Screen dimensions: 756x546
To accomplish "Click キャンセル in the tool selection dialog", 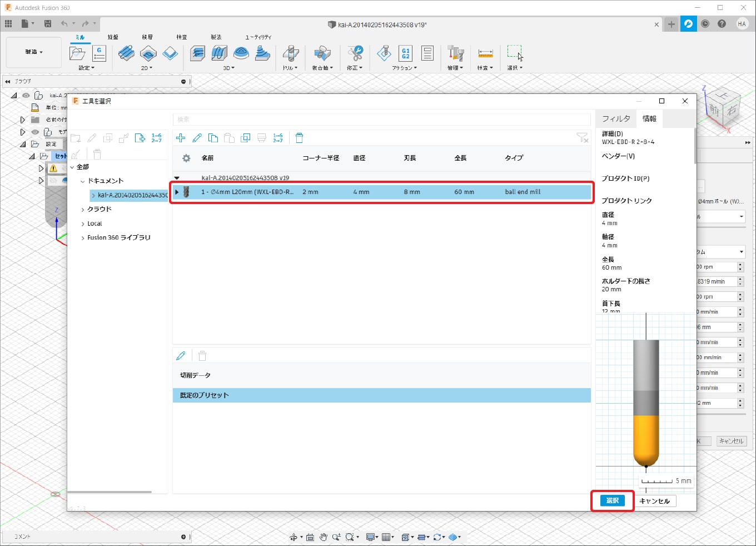I will pyautogui.click(x=654, y=501).
